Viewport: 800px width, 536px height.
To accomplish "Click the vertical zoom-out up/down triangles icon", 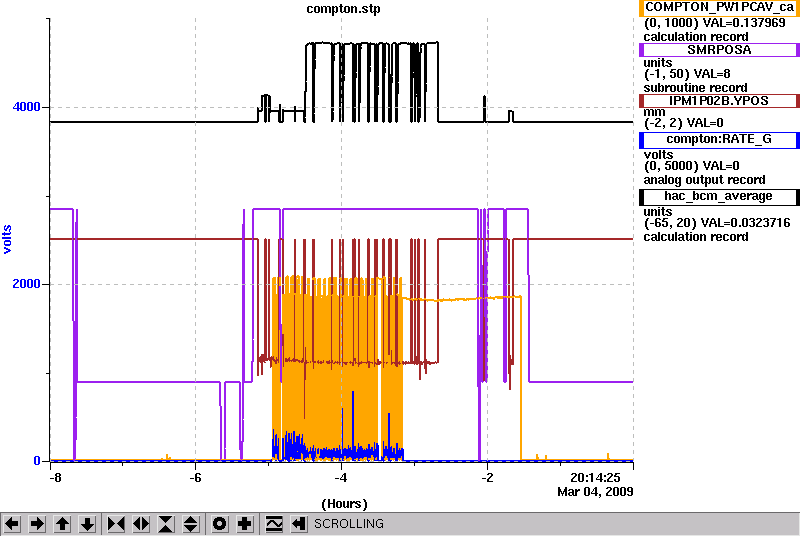I will (x=191, y=524).
